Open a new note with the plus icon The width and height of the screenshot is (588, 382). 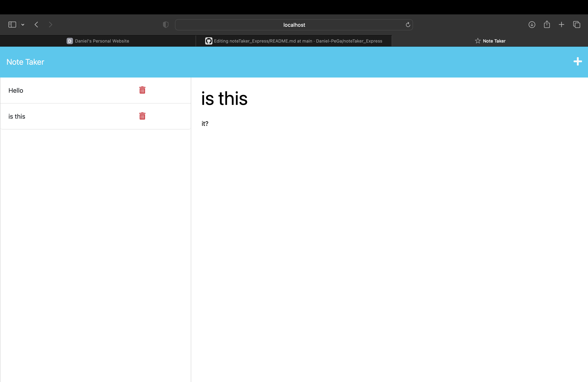[578, 62]
